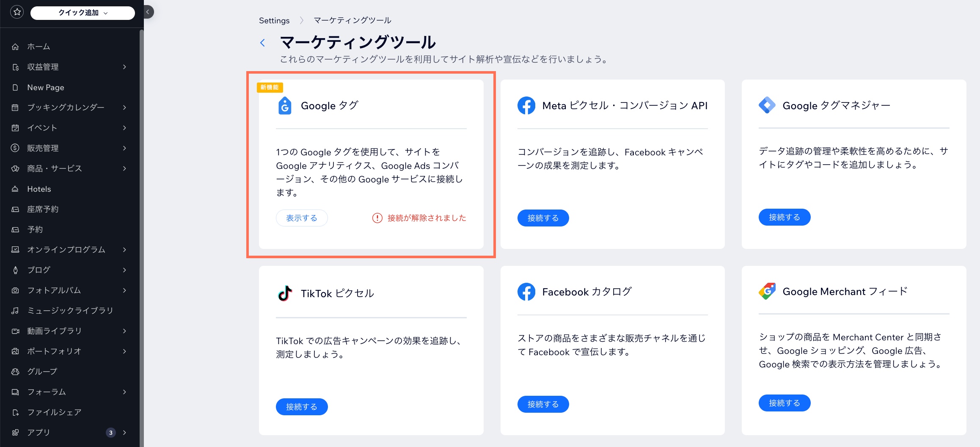Click 表示する on the Google タグ card

coord(301,218)
